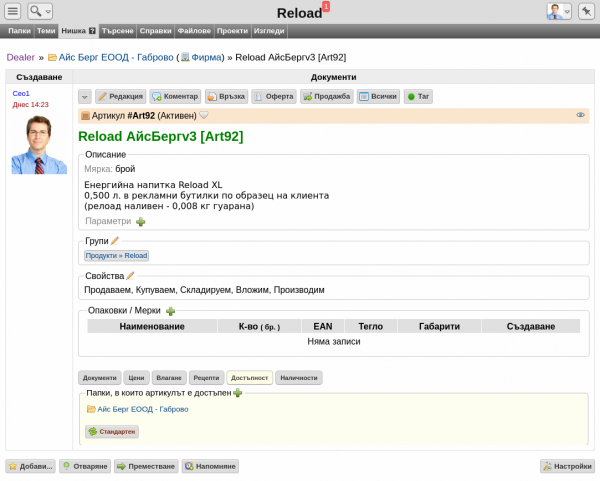The width and height of the screenshot is (600, 481).
Task: Open the red notification badge
Action: pos(326,6)
